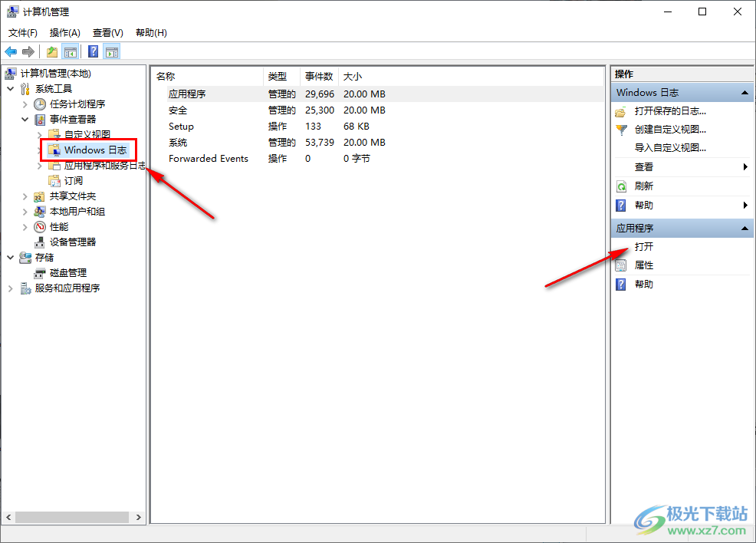The image size is (756, 543).
Task: Toggle the Show/Hide Console Tree toolbar icon
Action: [71, 51]
